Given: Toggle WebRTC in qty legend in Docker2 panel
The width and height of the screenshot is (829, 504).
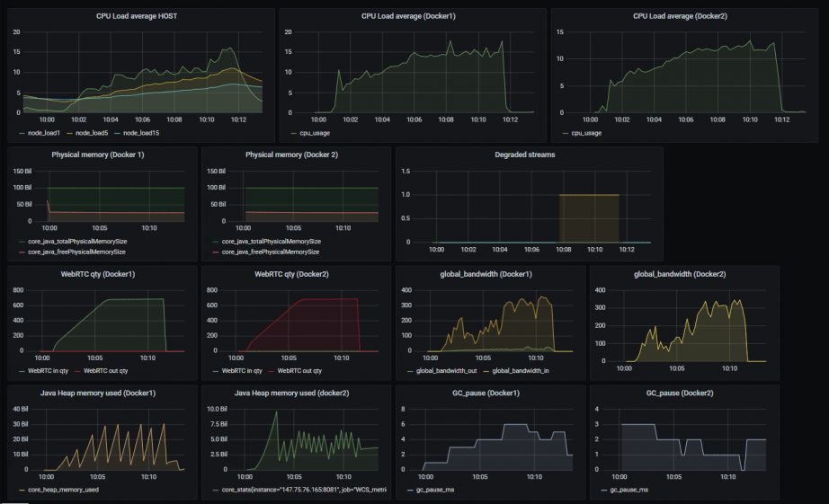Looking at the screenshot, I should [x=244, y=370].
